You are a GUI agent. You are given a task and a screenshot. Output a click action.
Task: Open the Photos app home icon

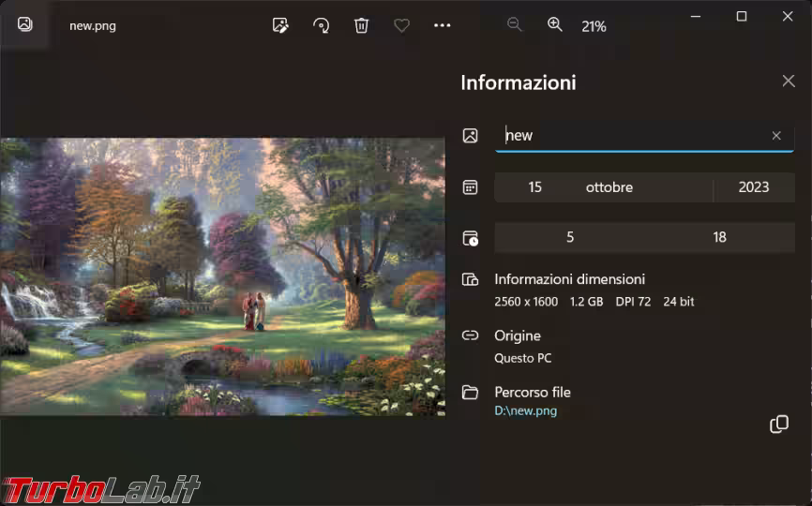pyautogui.click(x=25, y=24)
